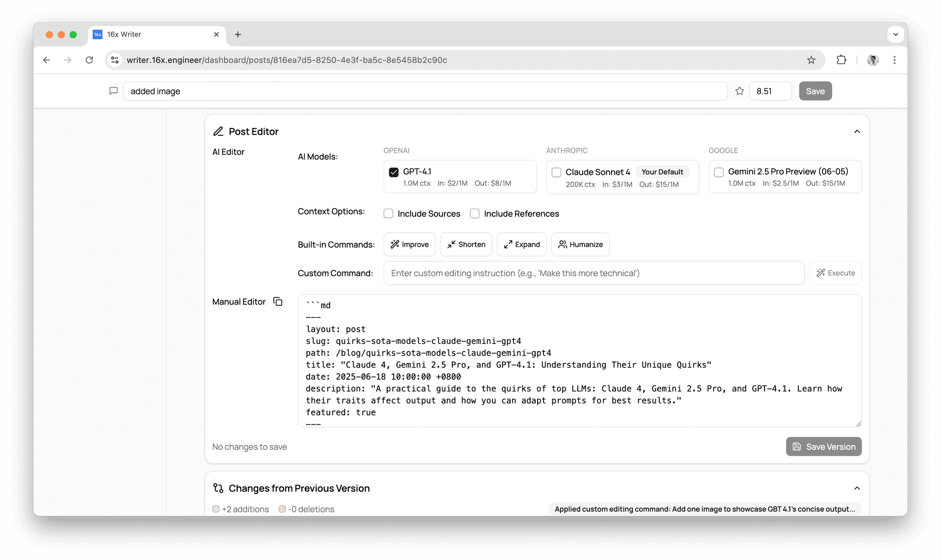Copy manual editor content with copy icon

click(278, 302)
